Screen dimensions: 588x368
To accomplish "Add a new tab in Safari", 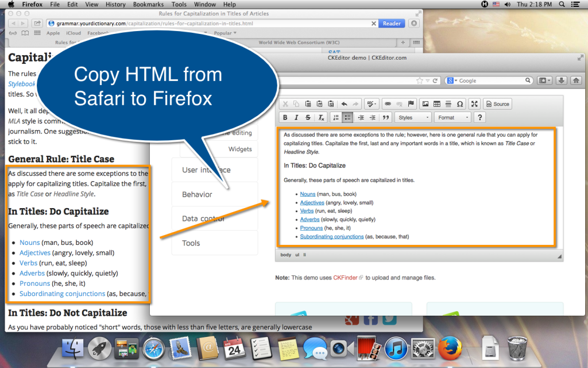I will click(x=403, y=43).
